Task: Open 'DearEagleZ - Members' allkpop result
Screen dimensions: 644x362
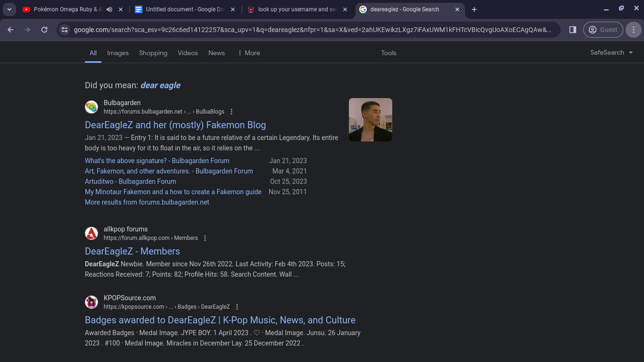Action: pyautogui.click(x=132, y=251)
